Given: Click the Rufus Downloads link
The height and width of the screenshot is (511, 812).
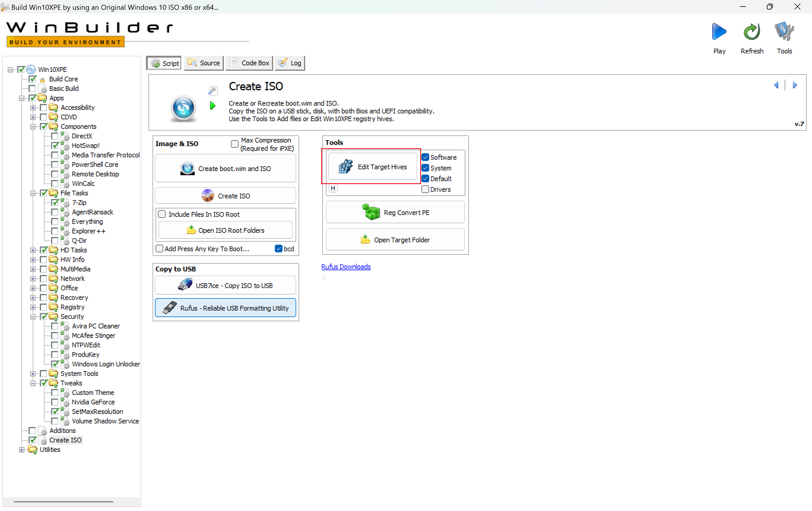Looking at the screenshot, I should coord(346,266).
